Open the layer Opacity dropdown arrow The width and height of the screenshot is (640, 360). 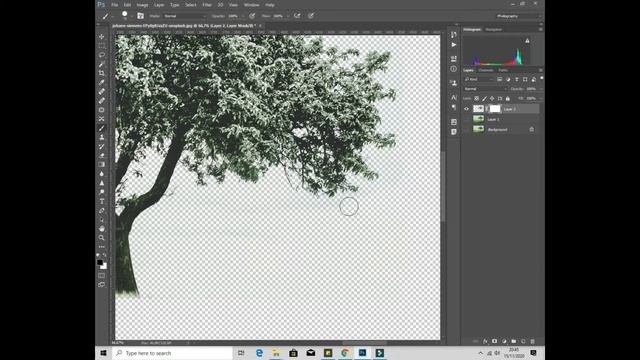click(541, 89)
